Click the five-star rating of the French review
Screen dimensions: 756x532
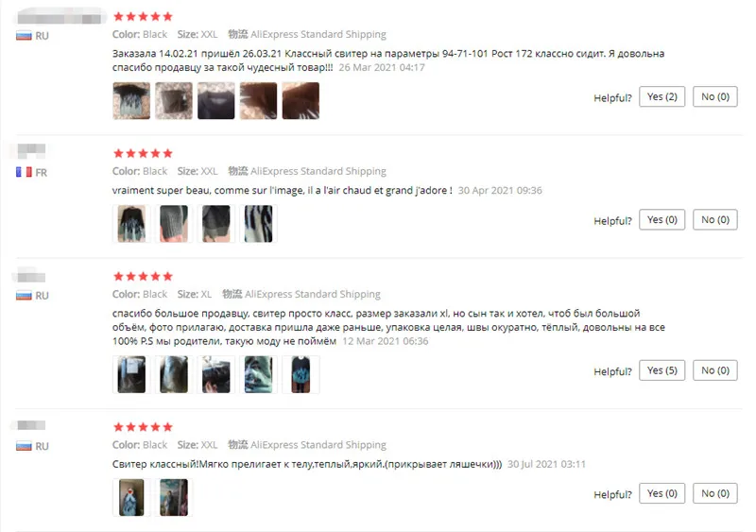(143, 154)
